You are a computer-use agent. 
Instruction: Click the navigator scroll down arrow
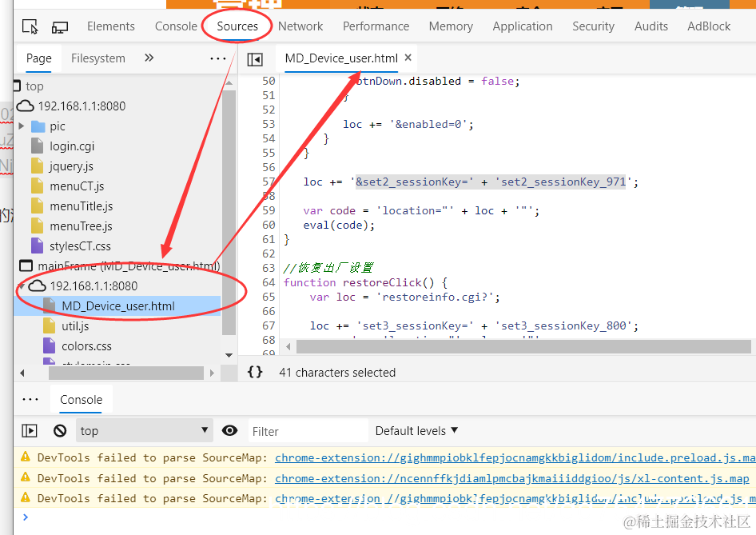[229, 356]
